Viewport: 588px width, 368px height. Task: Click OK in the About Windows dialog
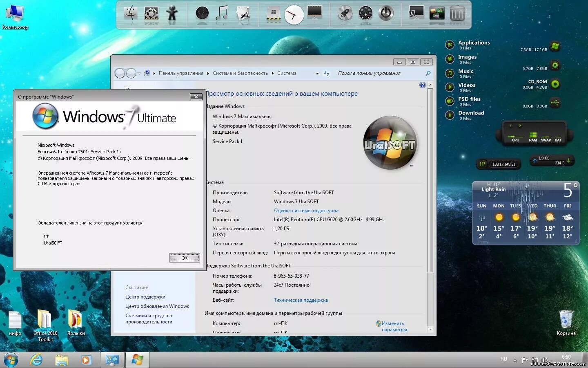pyautogui.click(x=185, y=258)
